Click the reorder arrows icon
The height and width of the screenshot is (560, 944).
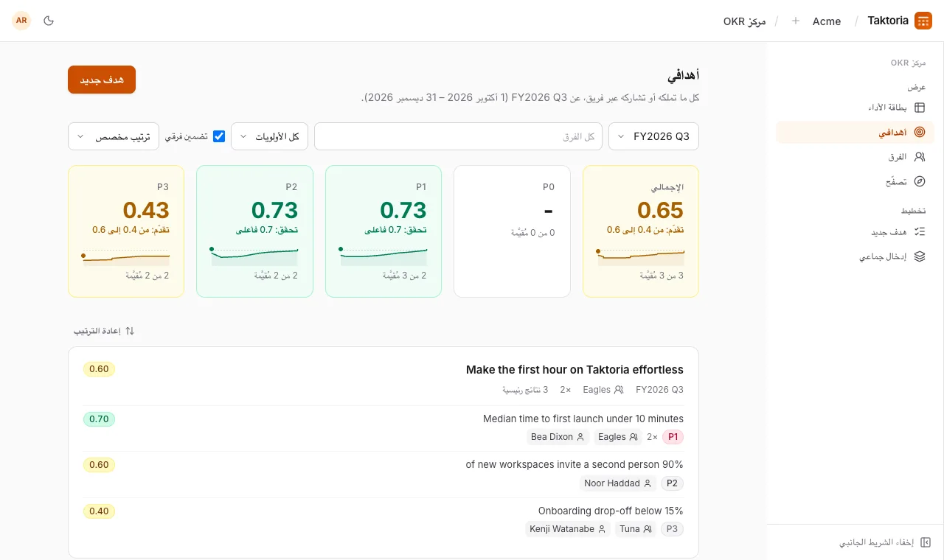[130, 331]
